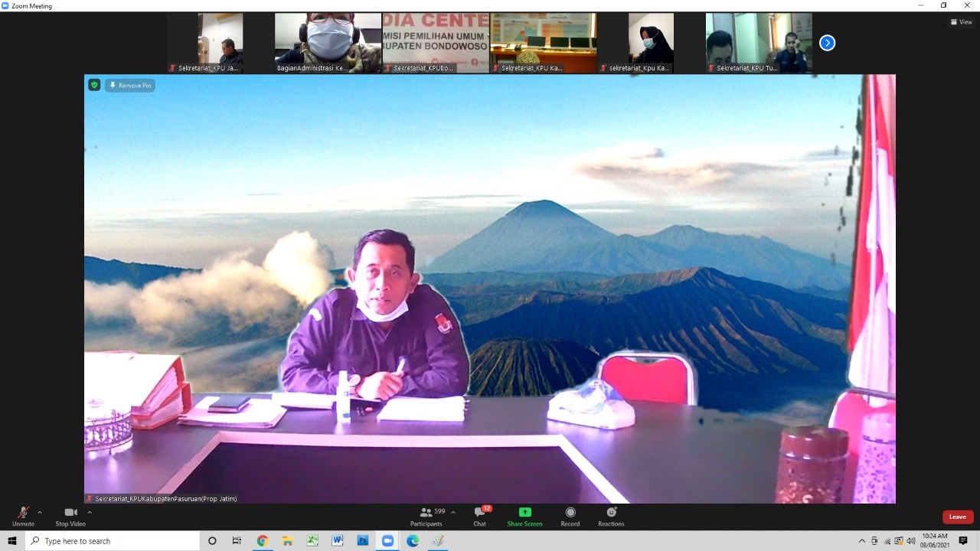Click Remove Pin on the pinned video
This screenshot has width=980, height=551.
click(130, 86)
